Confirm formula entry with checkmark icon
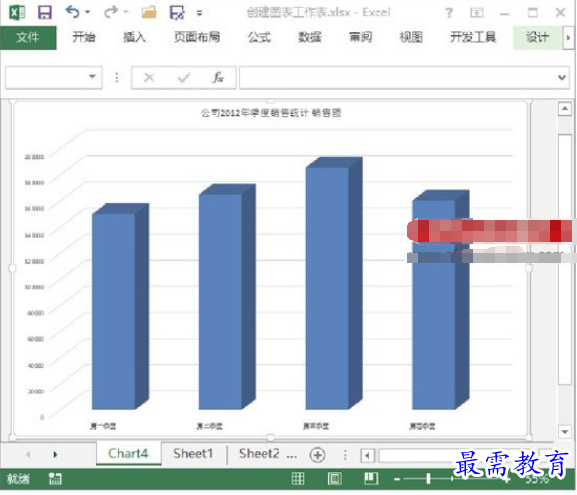Screen dimensions: 577x495 point(184,77)
